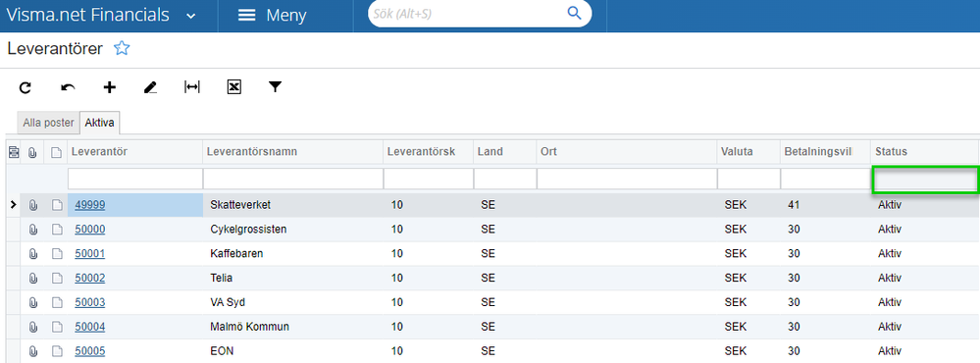This screenshot has width=980, height=363.
Task: Switch to the Alla poster tab
Action: (x=49, y=123)
